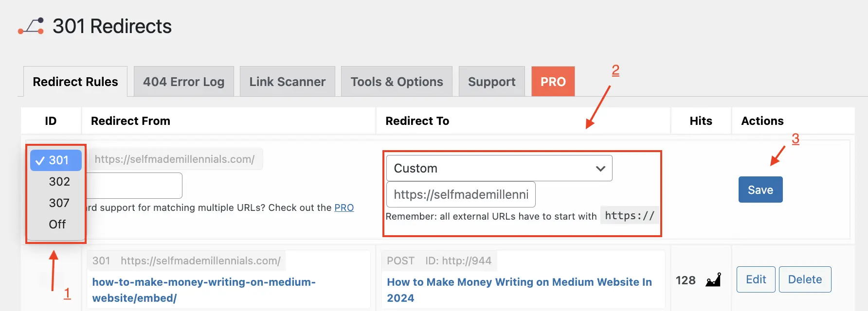Go to the Tools & Options tab
Screen dimensions: 868x311
[x=397, y=82]
